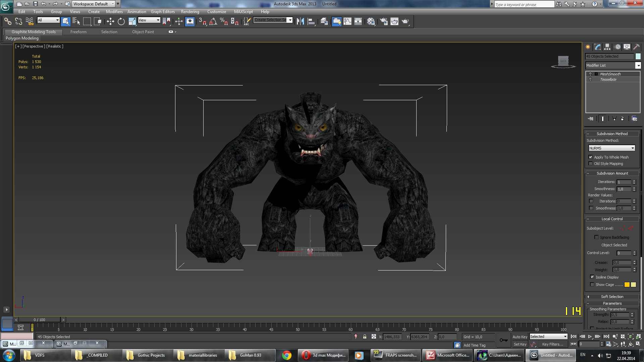Open Google Chrome from the taskbar
Image resolution: width=644 pixels, height=362 pixels.
[x=287, y=355]
